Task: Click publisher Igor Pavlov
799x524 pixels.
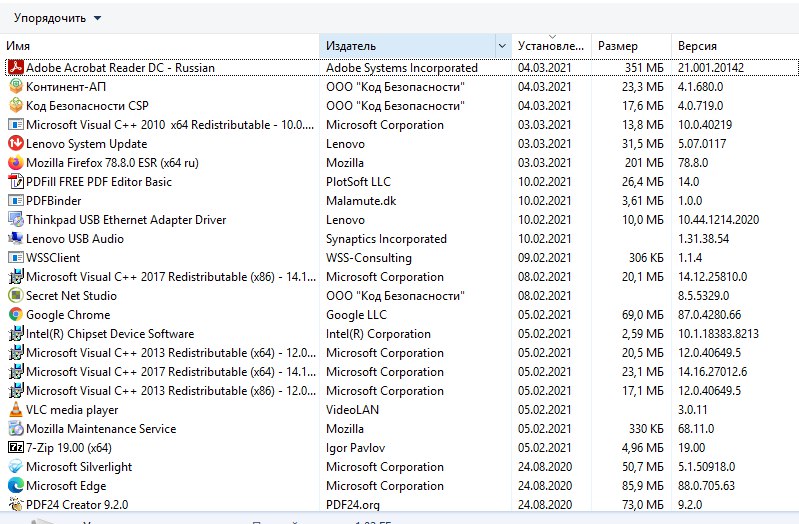Action: point(355,448)
